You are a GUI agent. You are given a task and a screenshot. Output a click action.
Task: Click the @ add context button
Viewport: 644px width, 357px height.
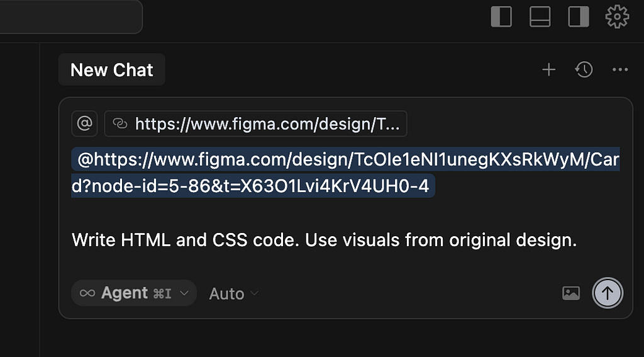tap(85, 123)
